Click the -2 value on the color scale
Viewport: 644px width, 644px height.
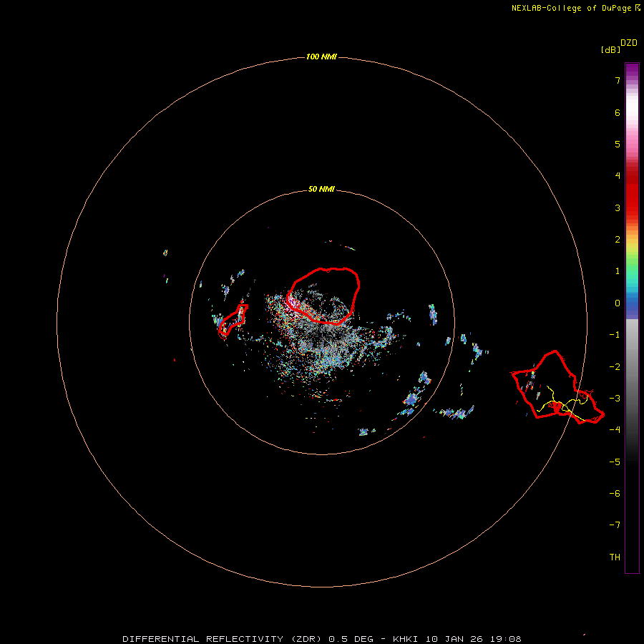pyautogui.click(x=615, y=366)
